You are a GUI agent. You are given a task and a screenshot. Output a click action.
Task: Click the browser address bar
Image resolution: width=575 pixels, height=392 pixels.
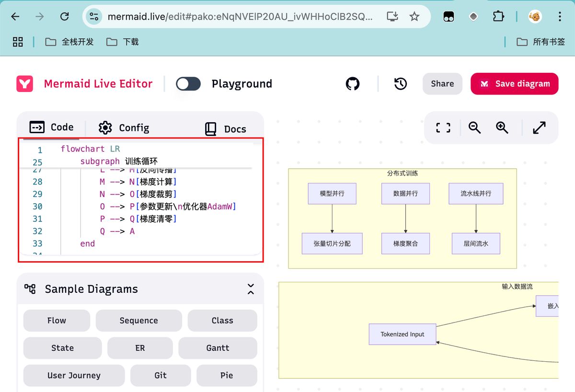tap(240, 17)
